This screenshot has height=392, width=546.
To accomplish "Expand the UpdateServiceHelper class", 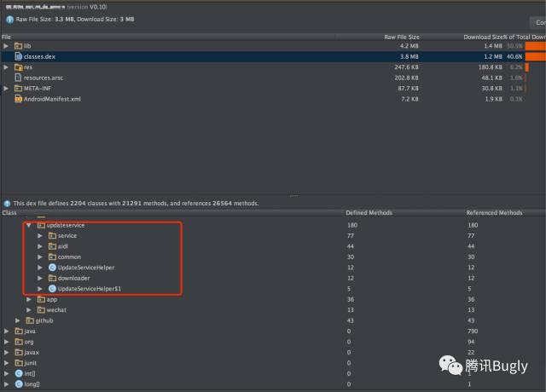I will pyautogui.click(x=40, y=268).
